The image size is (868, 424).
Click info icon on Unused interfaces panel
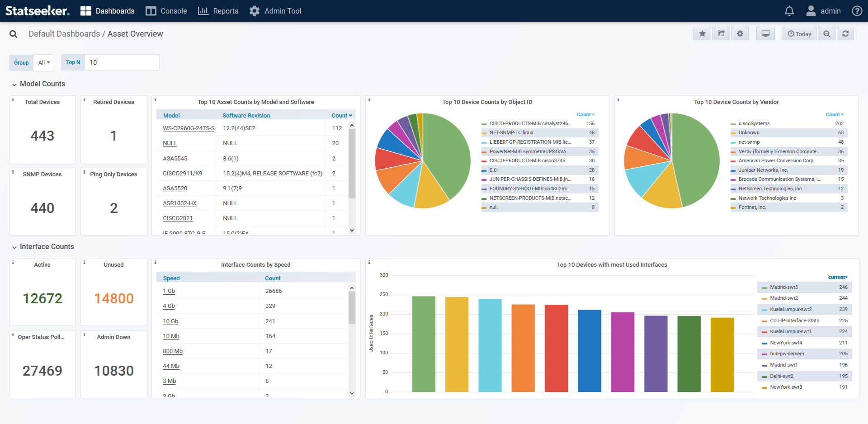point(85,262)
